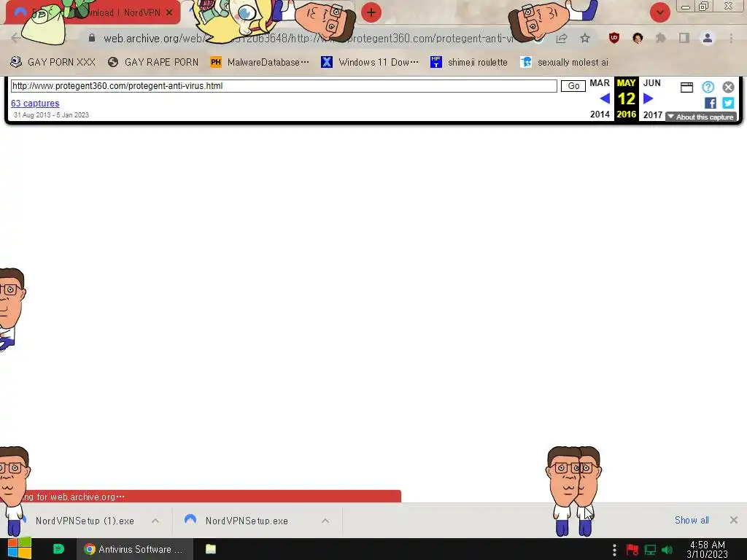Click the Chrome address bar URL
747x560 pixels.
pos(308,38)
